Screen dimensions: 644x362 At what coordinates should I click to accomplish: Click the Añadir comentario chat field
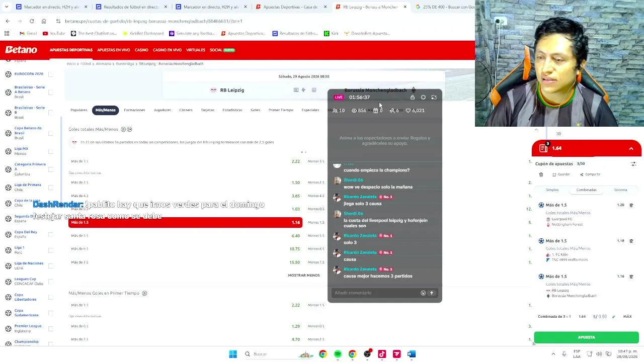(x=376, y=293)
